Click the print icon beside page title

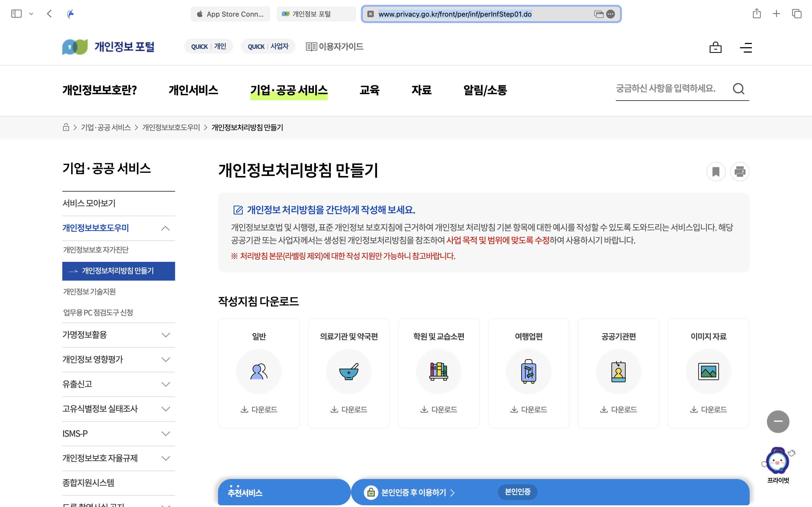tap(740, 172)
